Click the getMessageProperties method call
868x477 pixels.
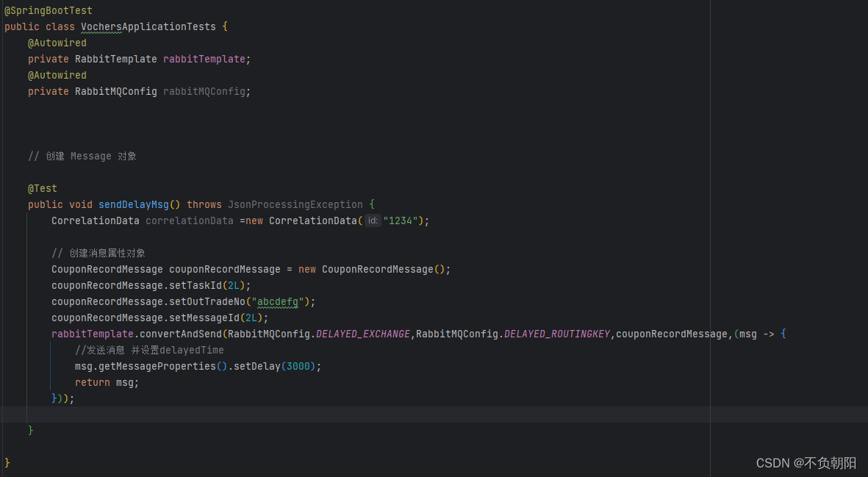(157, 366)
